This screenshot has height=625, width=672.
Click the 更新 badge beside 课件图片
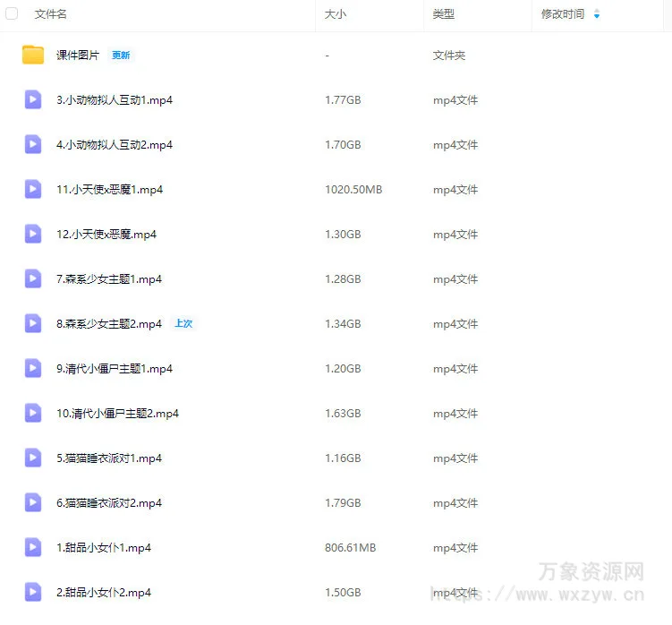click(x=121, y=56)
